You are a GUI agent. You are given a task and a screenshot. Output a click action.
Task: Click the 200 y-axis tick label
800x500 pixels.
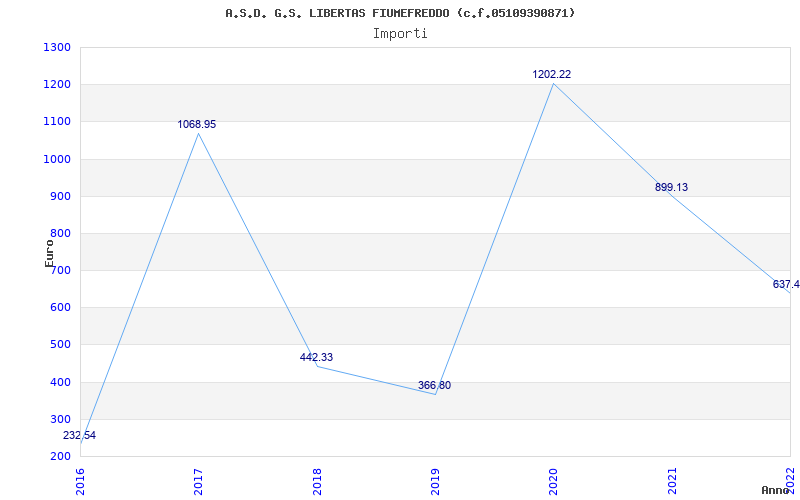(60, 457)
